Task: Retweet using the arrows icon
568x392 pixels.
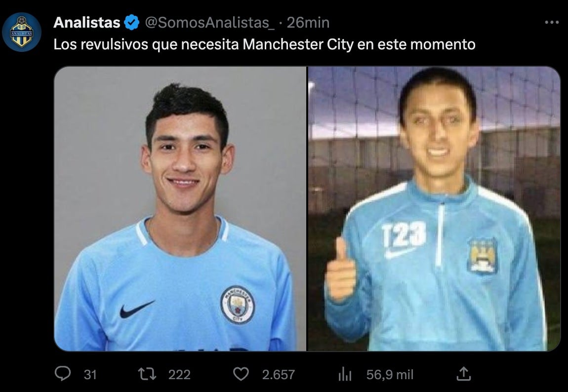Action: point(148,374)
